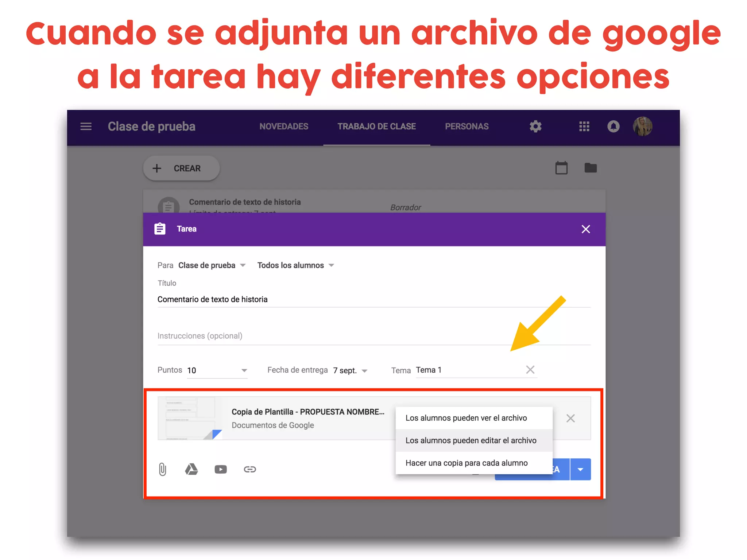The height and width of the screenshot is (560, 747).
Task: Open class settings gear icon
Action: click(x=535, y=127)
